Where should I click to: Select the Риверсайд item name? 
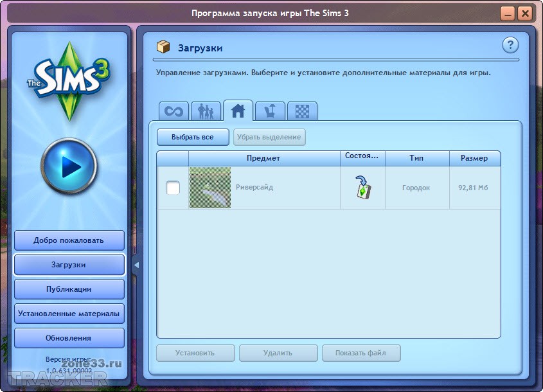[254, 188]
